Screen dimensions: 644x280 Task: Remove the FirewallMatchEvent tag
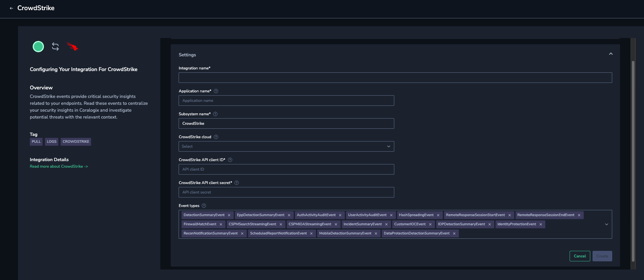point(221,224)
